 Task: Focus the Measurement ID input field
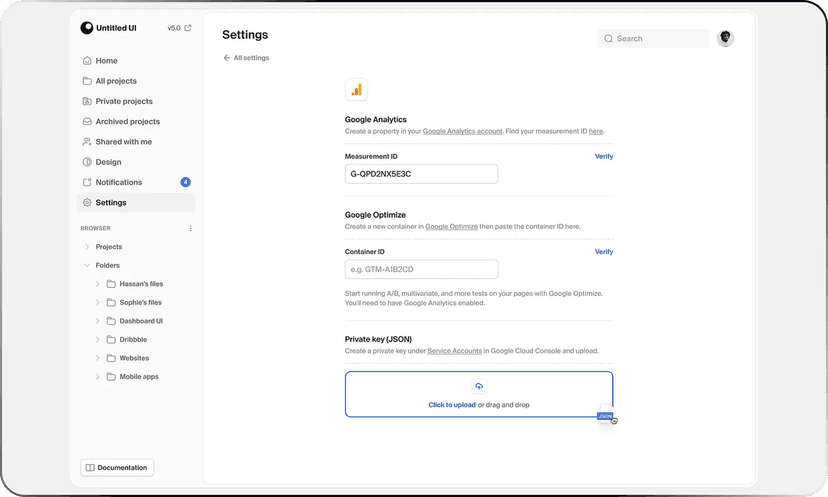pos(421,174)
